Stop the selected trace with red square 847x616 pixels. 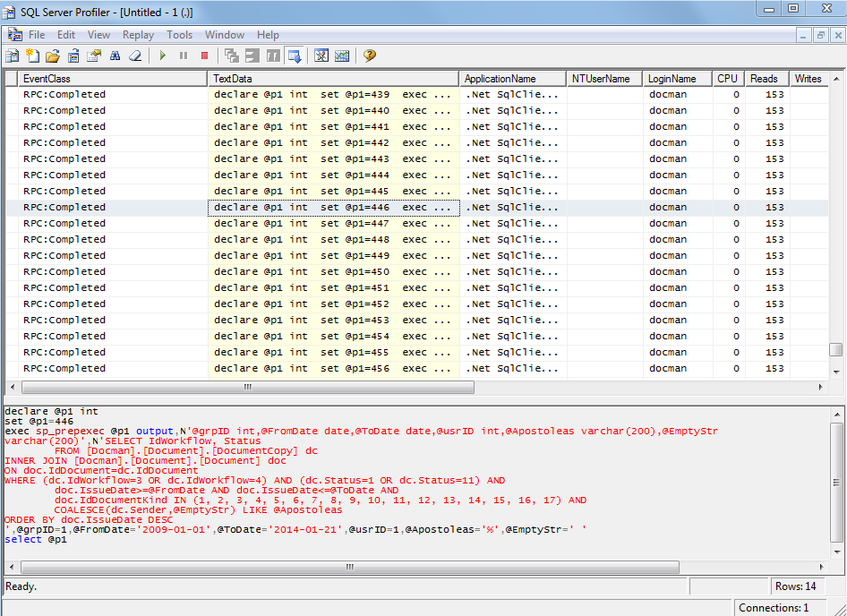[204, 56]
